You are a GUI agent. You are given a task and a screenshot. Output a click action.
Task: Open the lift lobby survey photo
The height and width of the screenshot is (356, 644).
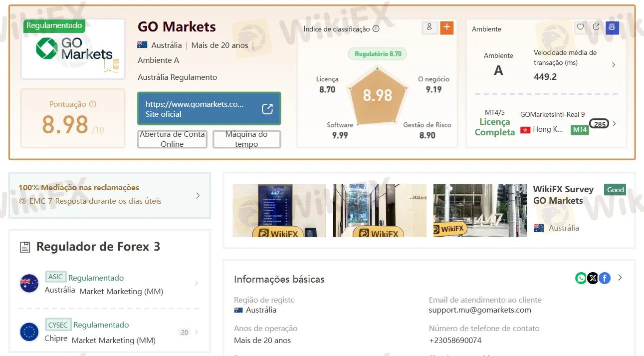tap(380, 210)
